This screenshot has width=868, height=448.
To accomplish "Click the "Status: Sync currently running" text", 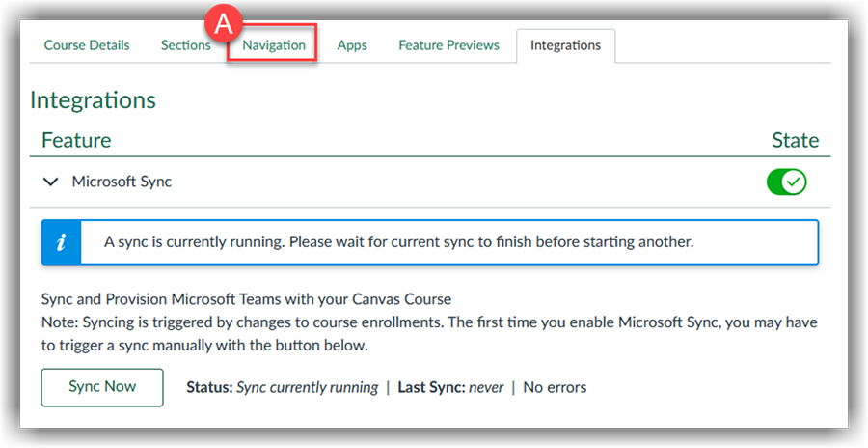I will (282, 387).
